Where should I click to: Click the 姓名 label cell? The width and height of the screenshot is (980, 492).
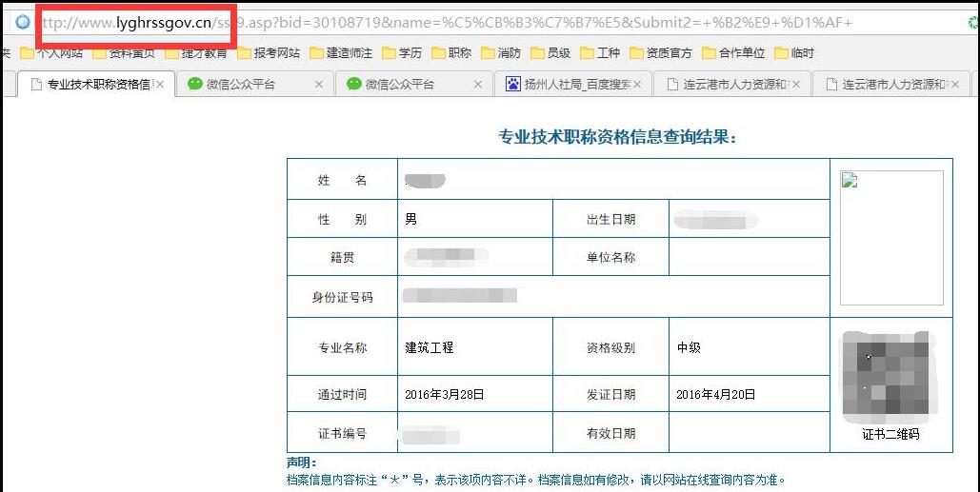(x=342, y=180)
